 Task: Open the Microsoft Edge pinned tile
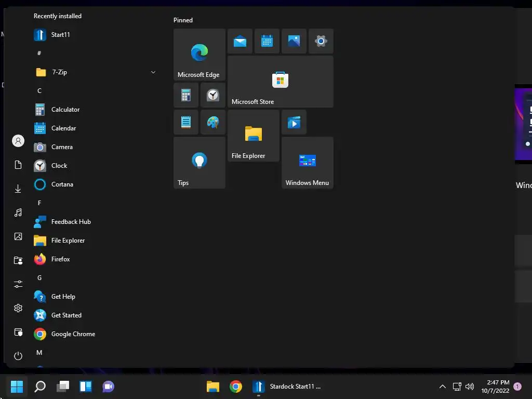coord(199,55)
